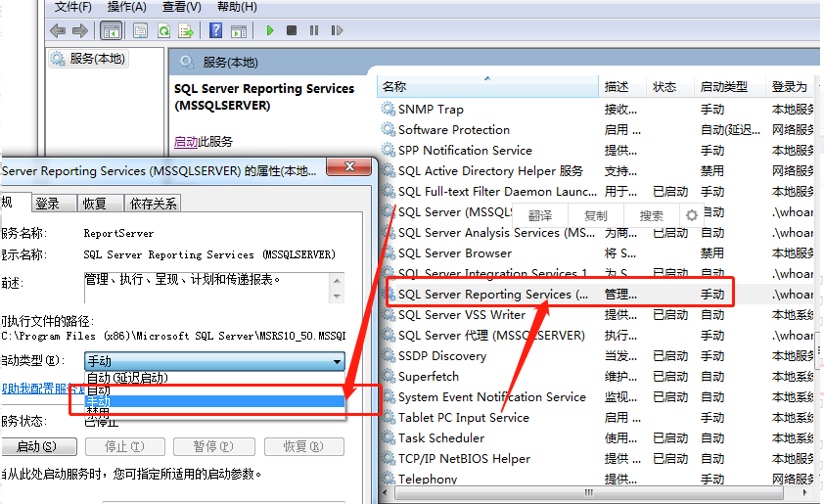Click 搜索 in the popup toolbar
This screenshot has width=824, height=504.
pos(651,215)
